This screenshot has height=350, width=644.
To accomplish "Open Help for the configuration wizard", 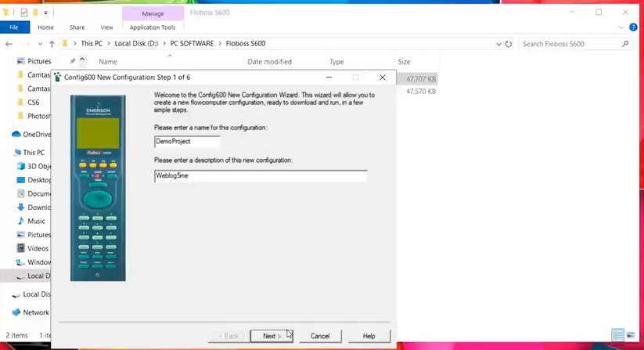I will pyautogui.click(x=369, y=336).
